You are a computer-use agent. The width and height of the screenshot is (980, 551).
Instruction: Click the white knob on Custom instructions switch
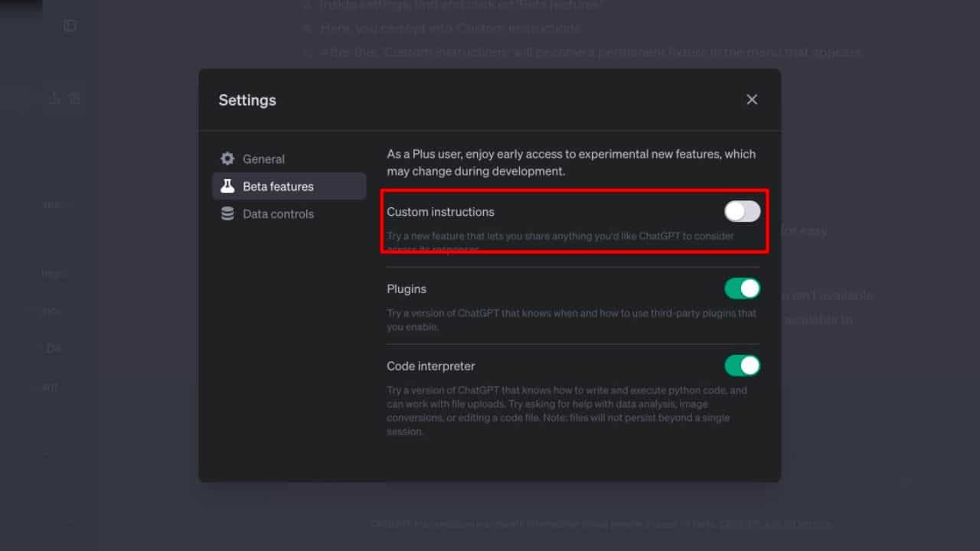[x=733, y=210]
